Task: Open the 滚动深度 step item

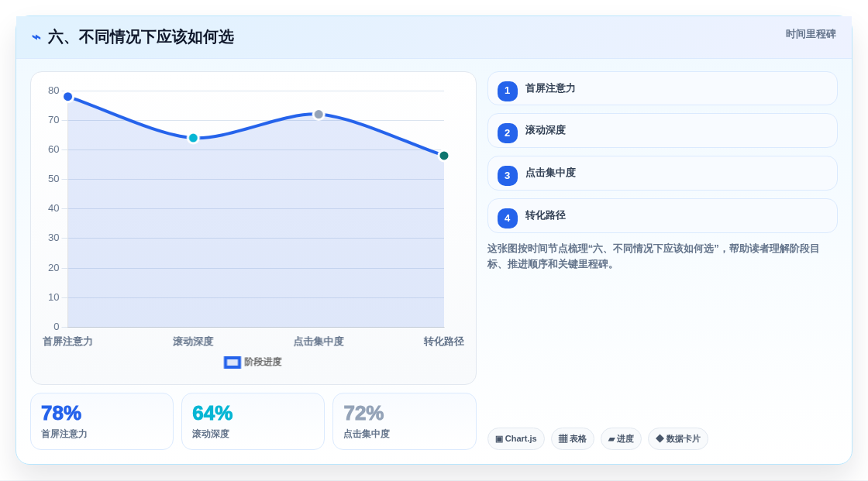Action: click(662, 131)
